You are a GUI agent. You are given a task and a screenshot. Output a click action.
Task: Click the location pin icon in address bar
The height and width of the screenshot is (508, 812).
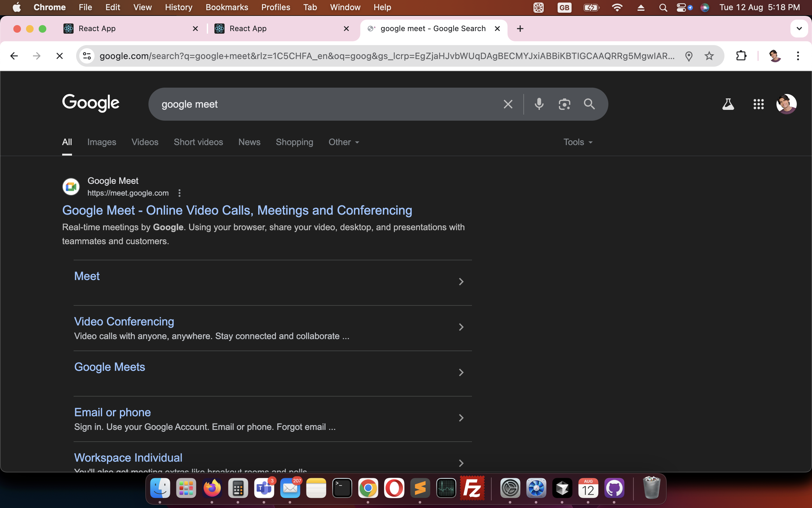(689, 56)
